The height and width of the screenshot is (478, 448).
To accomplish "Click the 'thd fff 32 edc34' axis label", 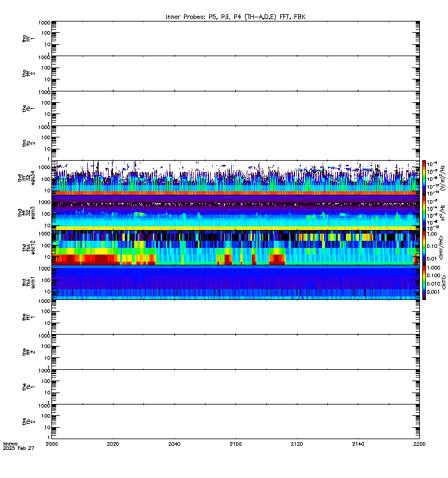I will 26,177.
